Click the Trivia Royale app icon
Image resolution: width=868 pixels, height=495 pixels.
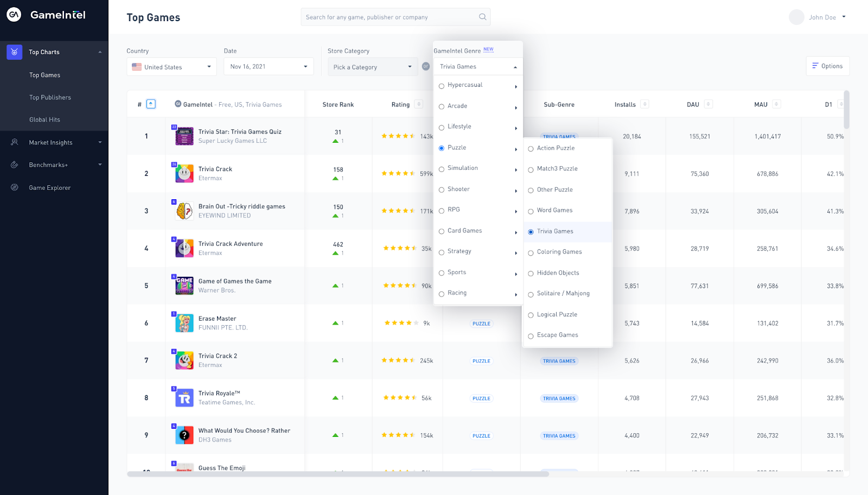(x=184, y=398)
